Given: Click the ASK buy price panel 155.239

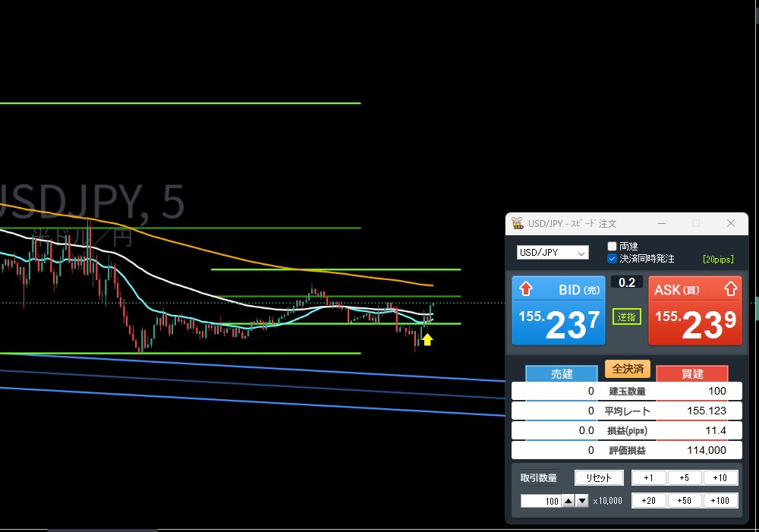Looking at the screenshot, I should click(695, 310).
